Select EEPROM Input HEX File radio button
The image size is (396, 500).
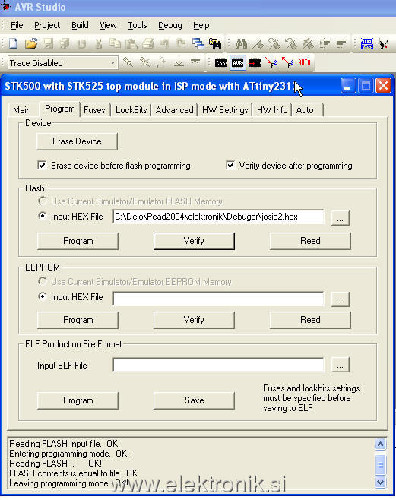(42, 296)
